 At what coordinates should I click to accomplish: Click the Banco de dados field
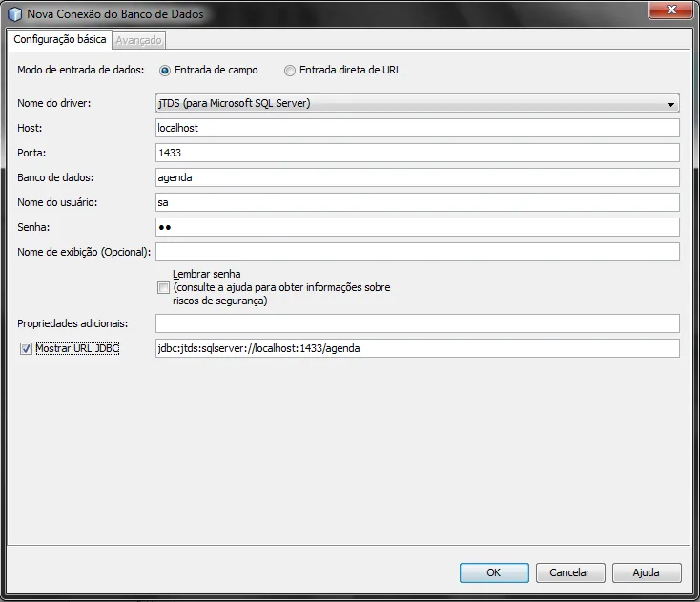[x=418, y=177]
